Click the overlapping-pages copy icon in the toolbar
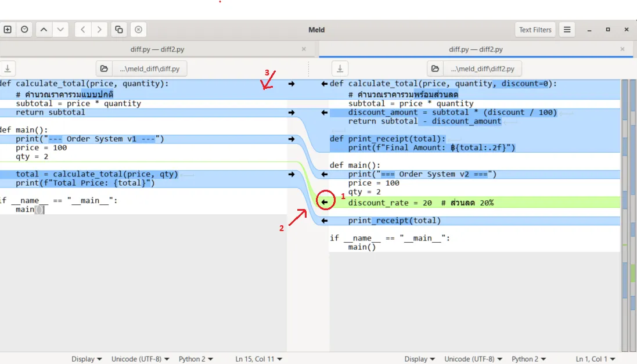This screenshot has height=364, width=637. 119,30
